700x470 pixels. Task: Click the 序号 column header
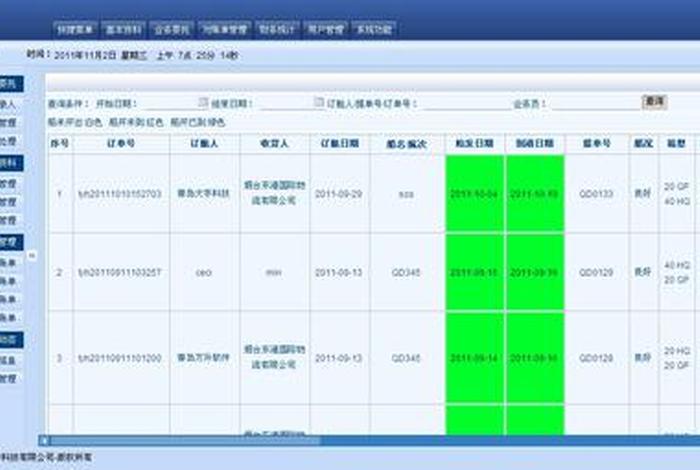[x=60, y=143]
